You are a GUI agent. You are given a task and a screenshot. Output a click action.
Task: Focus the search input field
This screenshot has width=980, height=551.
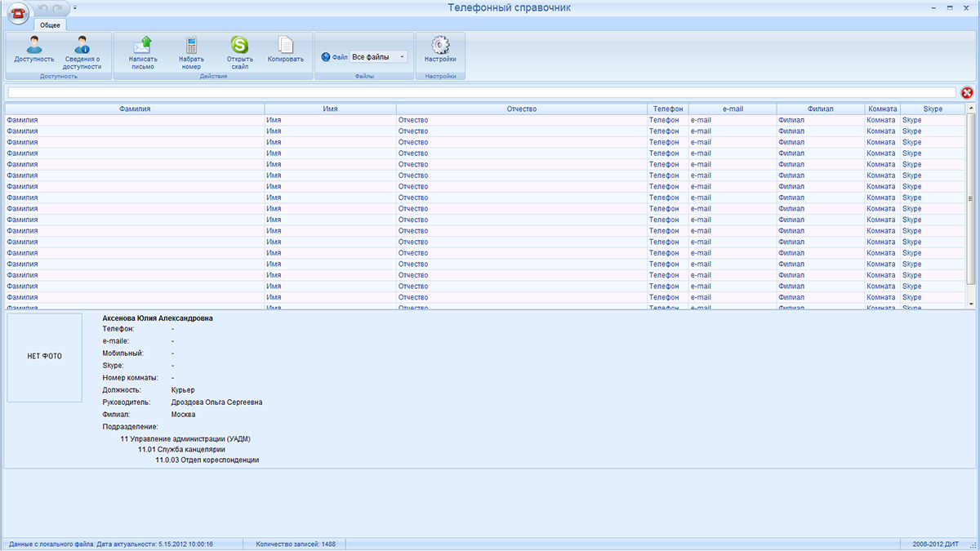tap(481, 92)
